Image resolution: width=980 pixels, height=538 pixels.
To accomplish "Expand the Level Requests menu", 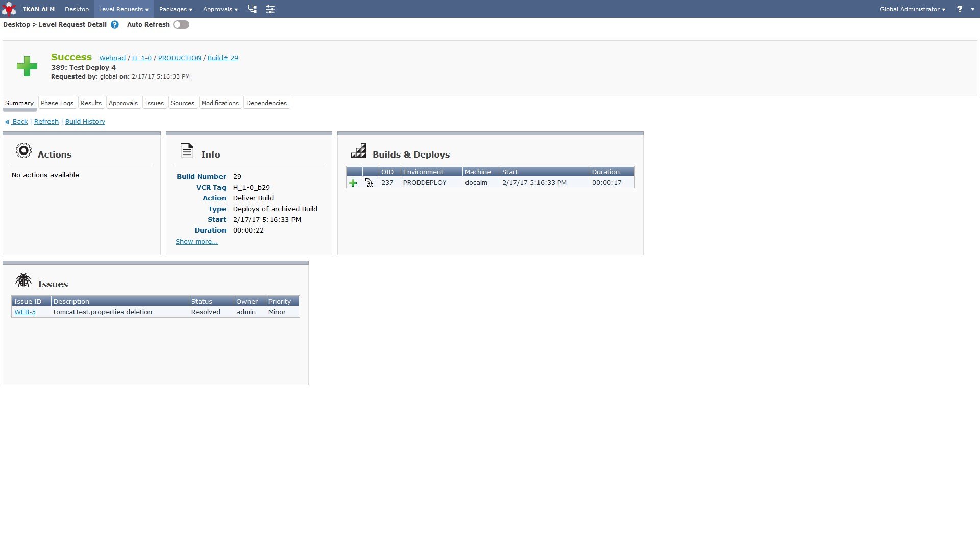I will (124, 9).
